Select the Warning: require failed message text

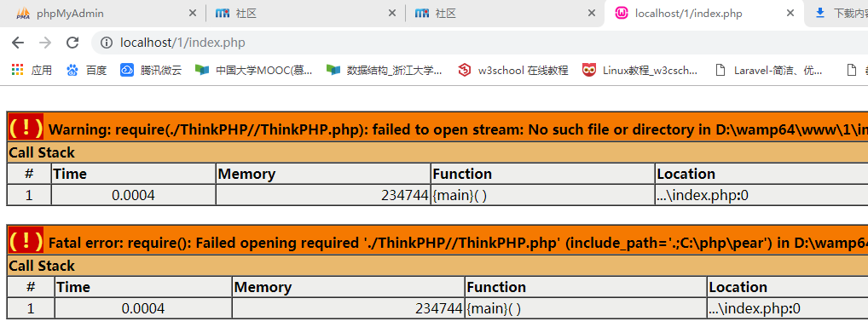(x=458, y=130)
